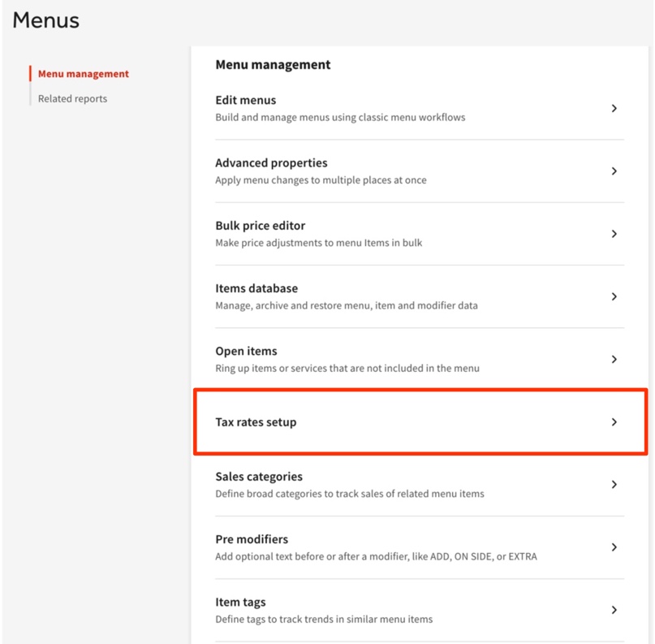Open the Items database heading

(x=256, y=288)
